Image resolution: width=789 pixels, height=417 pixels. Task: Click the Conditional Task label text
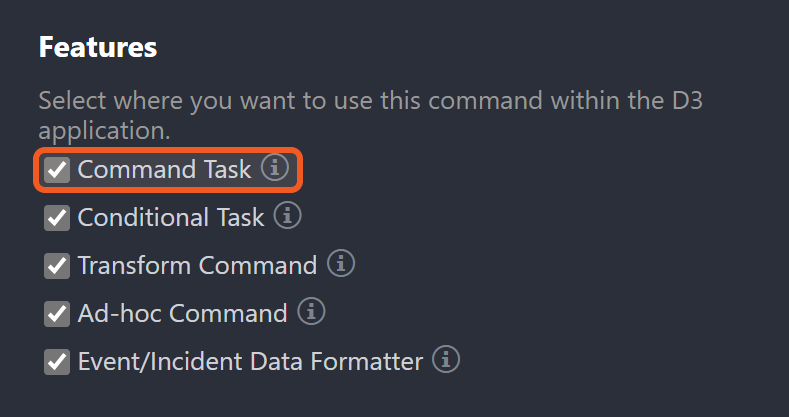click(x=171, y=218)
